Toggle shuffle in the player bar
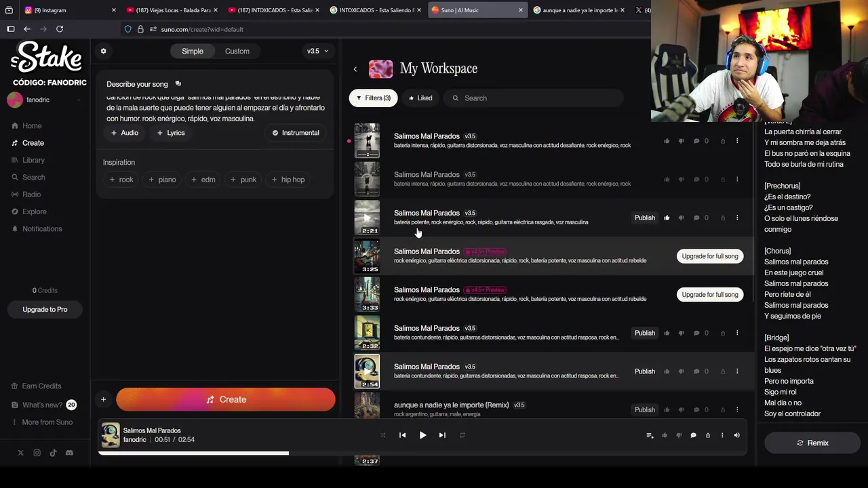 point(382,435)
